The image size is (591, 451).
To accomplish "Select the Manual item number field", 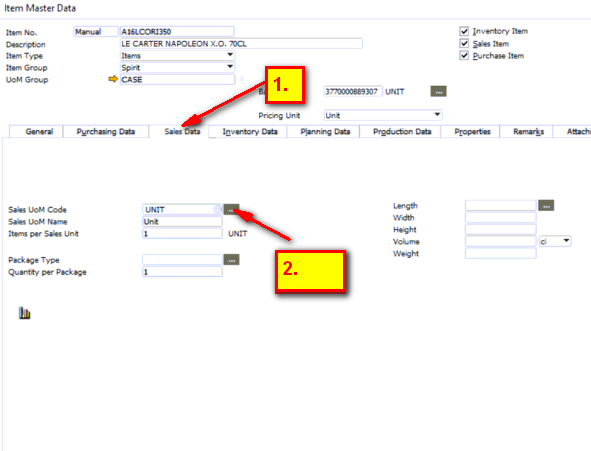I will [x=96, y=32].
